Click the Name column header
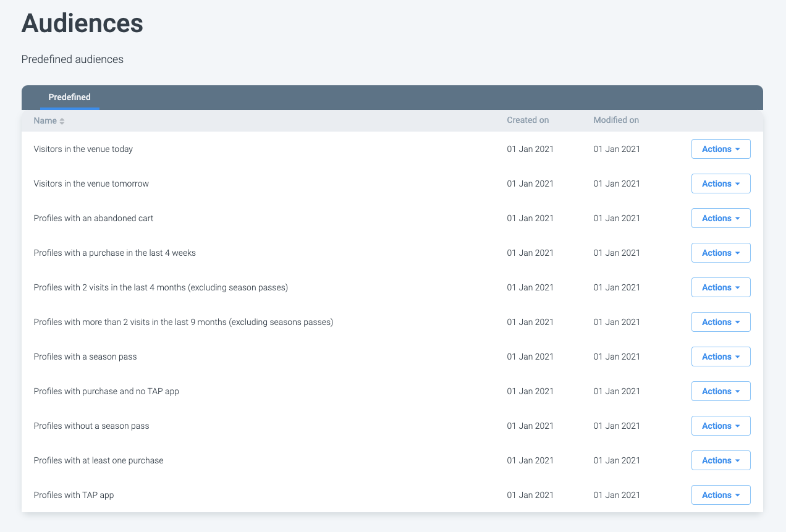Screen dimensions: 786x532 (45, 120)
